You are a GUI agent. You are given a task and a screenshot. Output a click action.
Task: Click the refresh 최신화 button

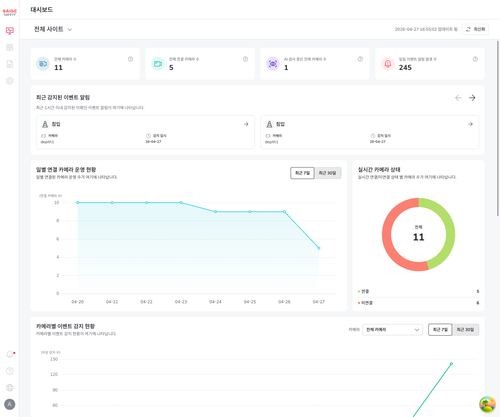click(x=475, y=29)
